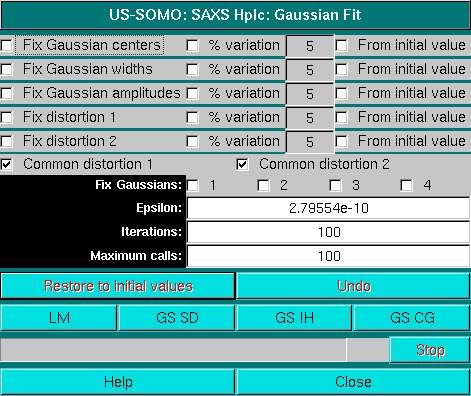Click the Undo button
This screenshot has width=471, height=396.
pos(353,286)
